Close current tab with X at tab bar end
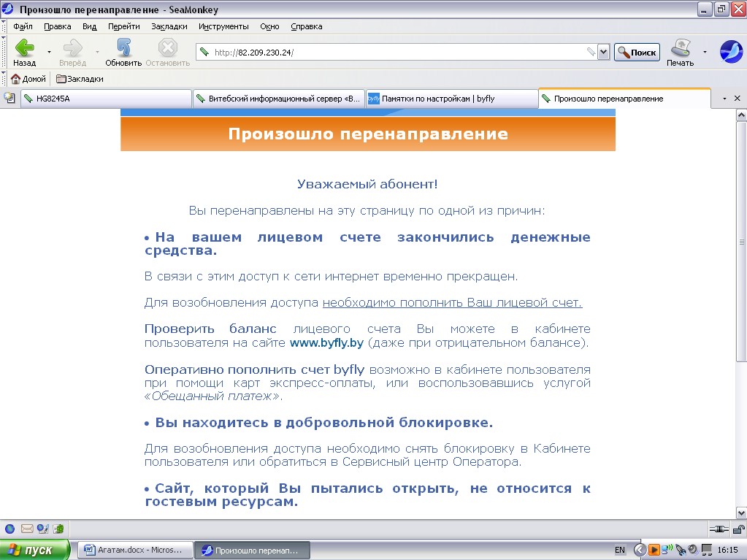The height and width of the screenshot is (560, 747). (x=737, y=98)
